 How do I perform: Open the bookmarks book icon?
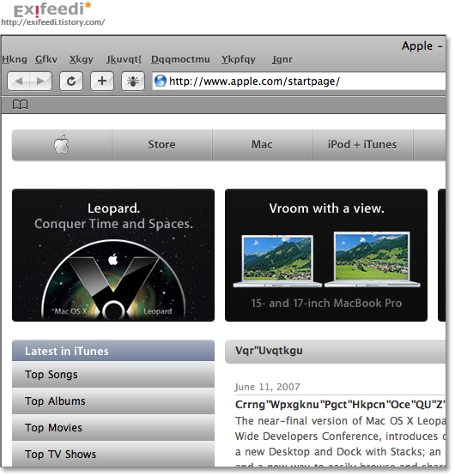click(20, 105)
